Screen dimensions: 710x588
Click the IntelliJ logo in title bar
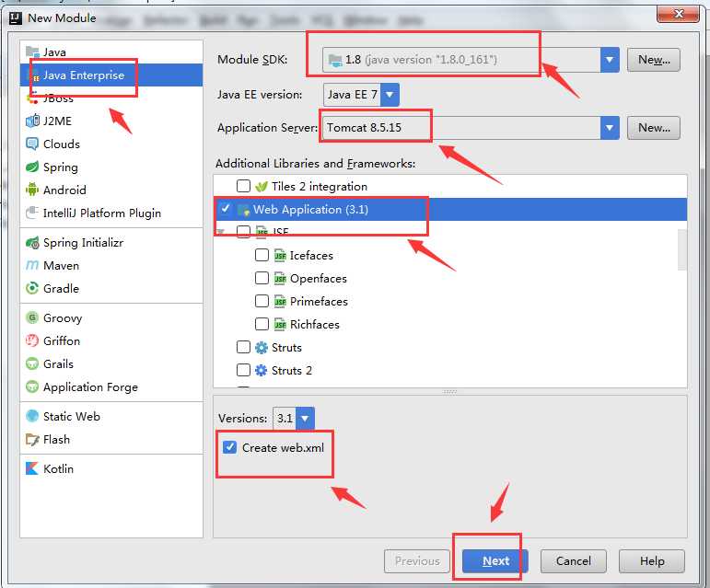tap(16, 18)
